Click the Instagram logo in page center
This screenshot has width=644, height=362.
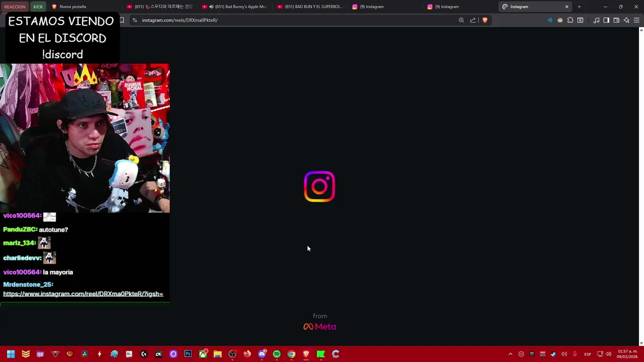(319, 187)
